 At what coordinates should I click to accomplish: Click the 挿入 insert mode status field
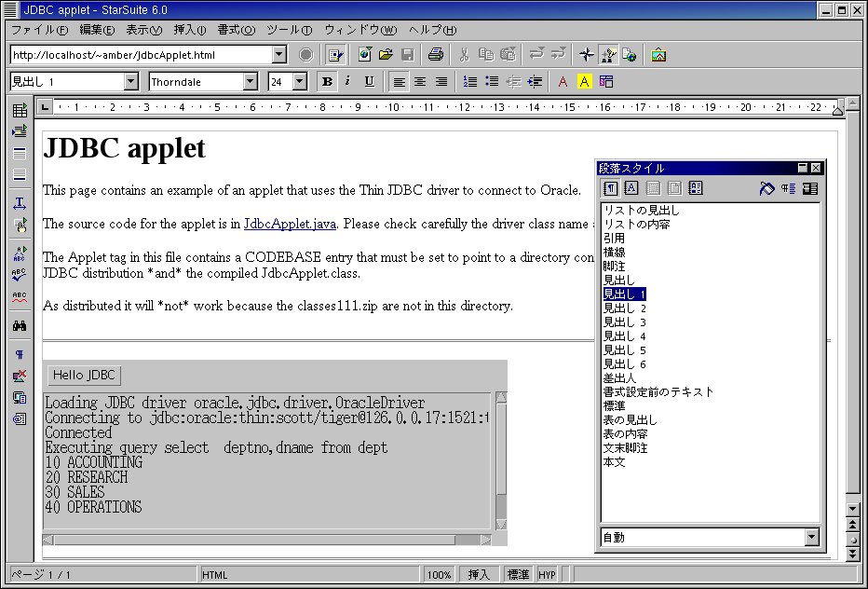pyautogui.click(x=479, y=575)
